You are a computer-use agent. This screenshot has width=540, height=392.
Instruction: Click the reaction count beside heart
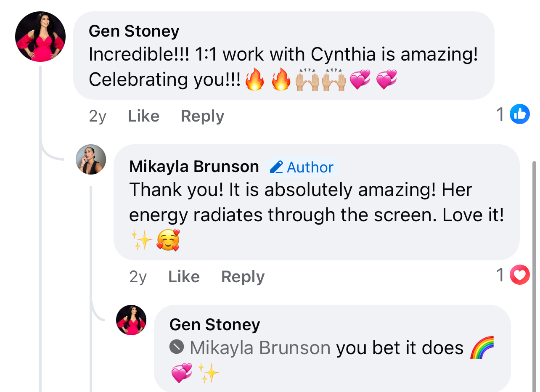tap(500, 275)
